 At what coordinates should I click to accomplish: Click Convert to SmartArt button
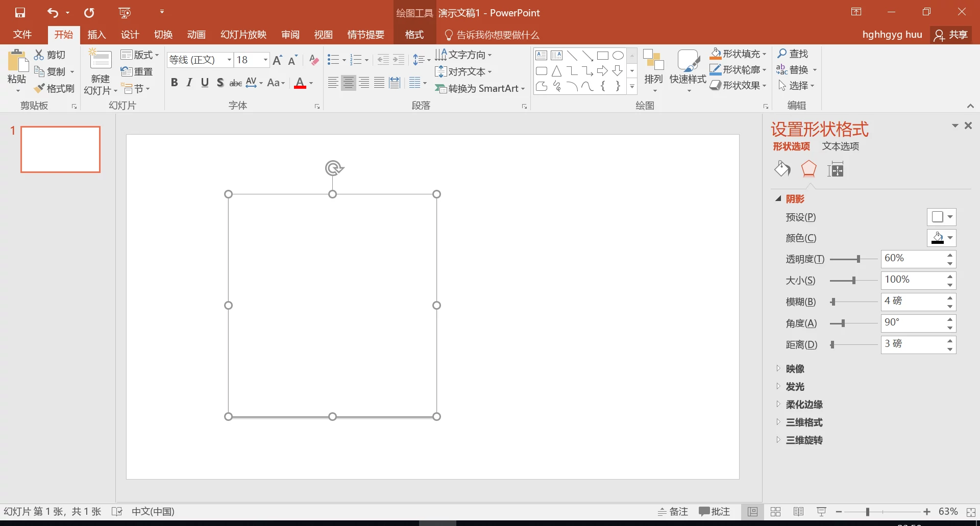point(480,88)
